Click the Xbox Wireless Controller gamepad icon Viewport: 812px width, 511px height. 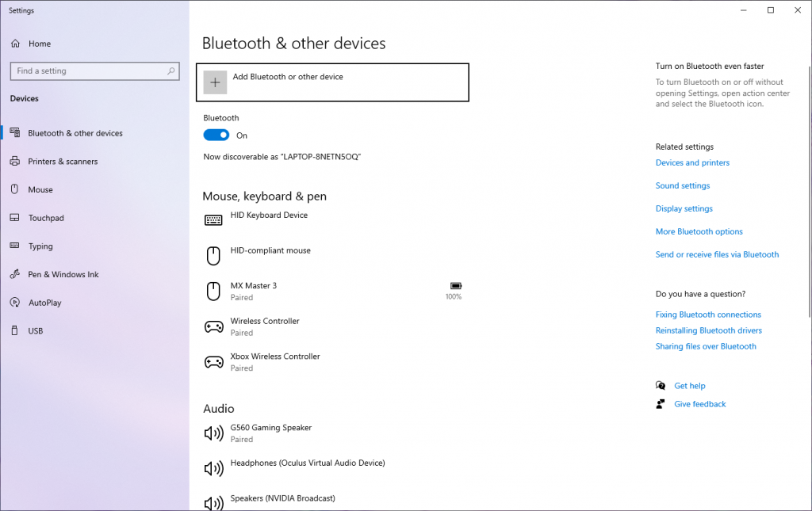[213, 362]
